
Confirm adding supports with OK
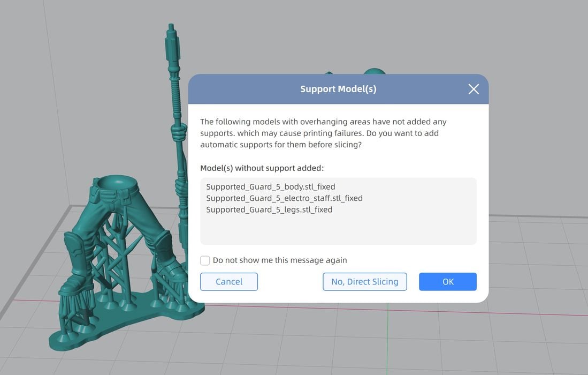click(x=447, y=282)
